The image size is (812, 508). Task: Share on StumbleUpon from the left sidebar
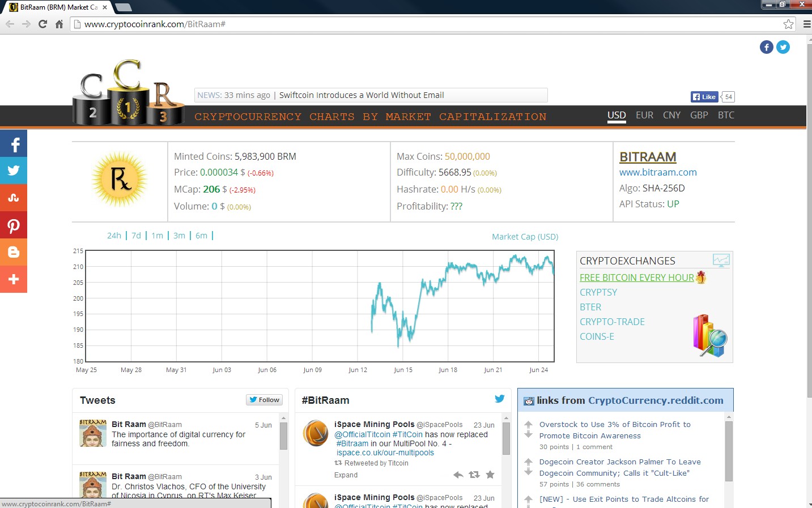coord(14,198)
